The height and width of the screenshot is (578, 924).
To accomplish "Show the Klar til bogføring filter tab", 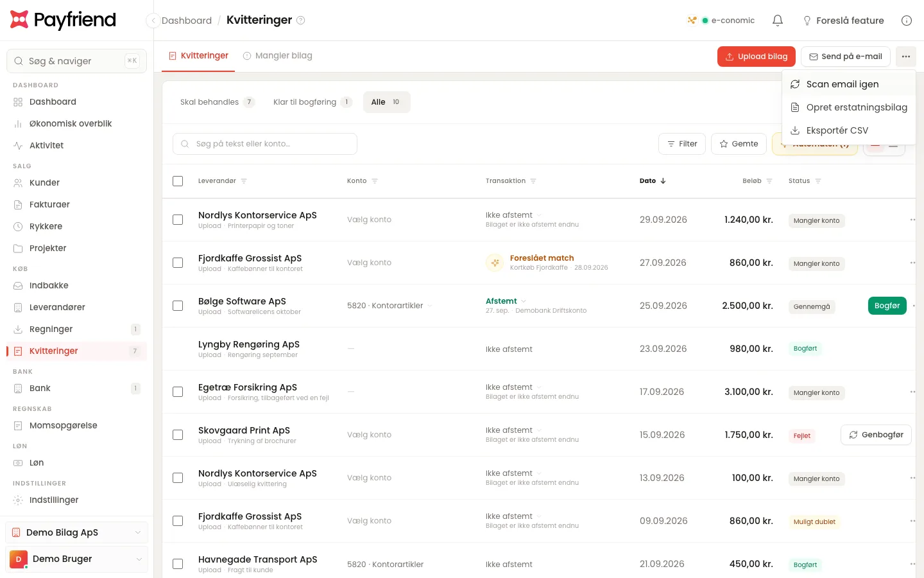I will pyautogui.click(x=312, y=102).
